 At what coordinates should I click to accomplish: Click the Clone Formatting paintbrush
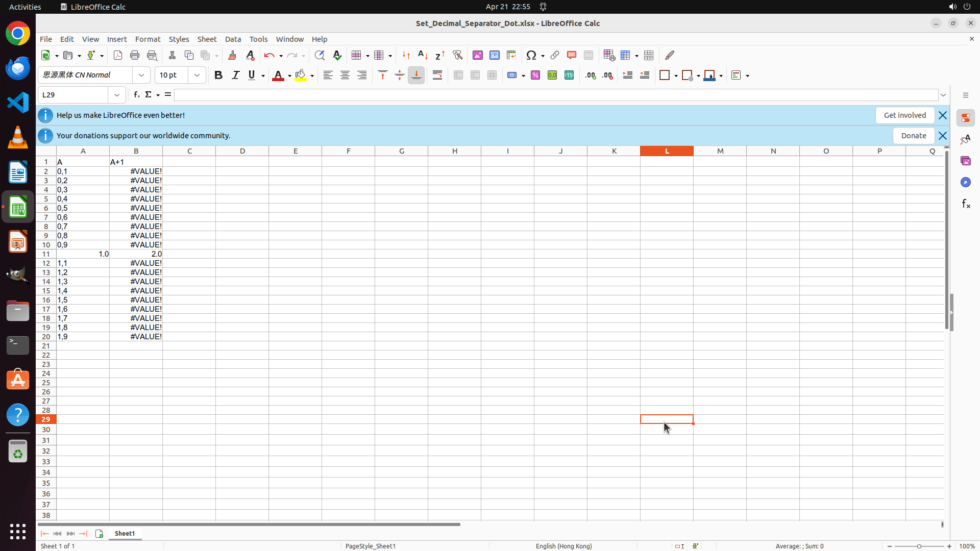[232, 55]
